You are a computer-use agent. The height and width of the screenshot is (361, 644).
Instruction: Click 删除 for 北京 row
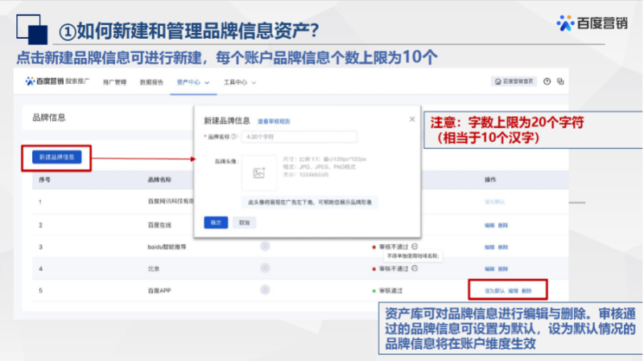(x=502, y=269)
